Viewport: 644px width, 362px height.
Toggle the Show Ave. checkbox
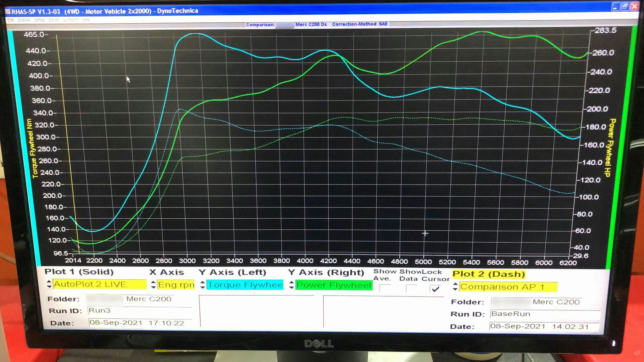coord(385,288)
